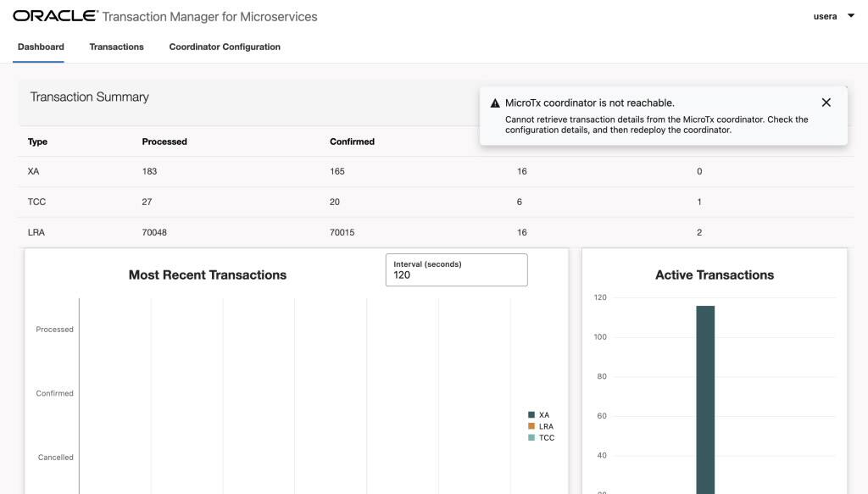868x494 pixels.
Task: Select the Dashboard tab
Action: [40, 47]
